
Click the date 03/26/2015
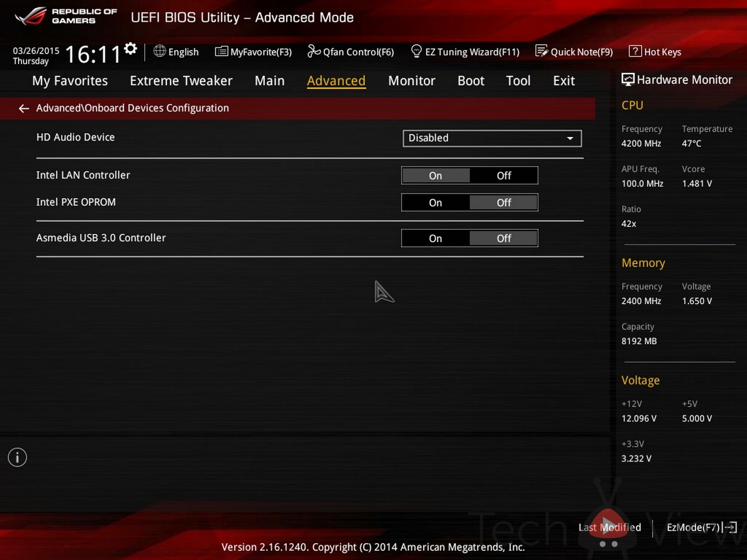pyautogui.click(x=36, y=51)
